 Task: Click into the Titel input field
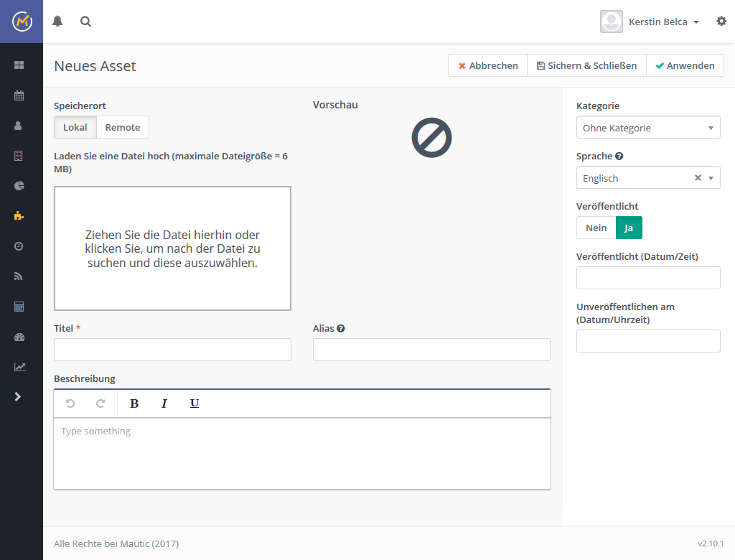coord(172,350)
